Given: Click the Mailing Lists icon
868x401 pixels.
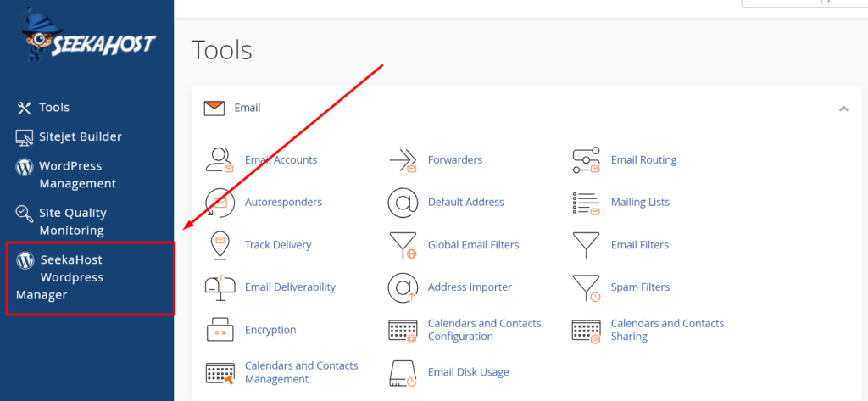Looking at the screenshot, I should pos(587,203).
